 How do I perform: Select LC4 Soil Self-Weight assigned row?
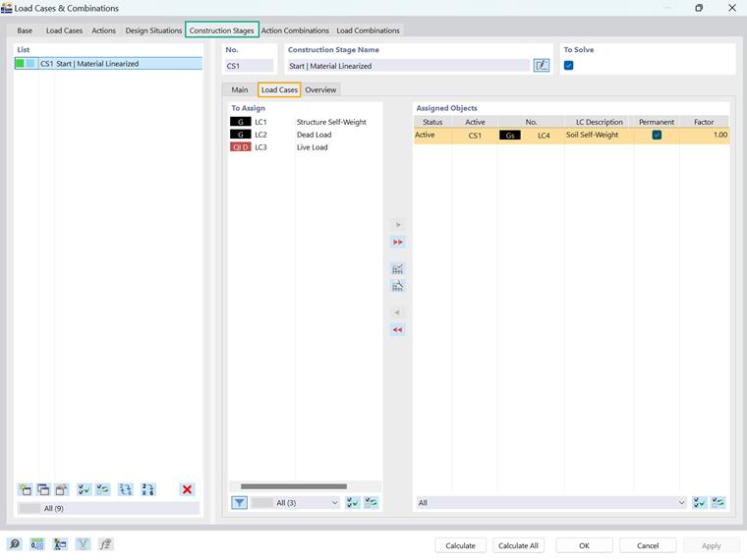coord(571,136)
